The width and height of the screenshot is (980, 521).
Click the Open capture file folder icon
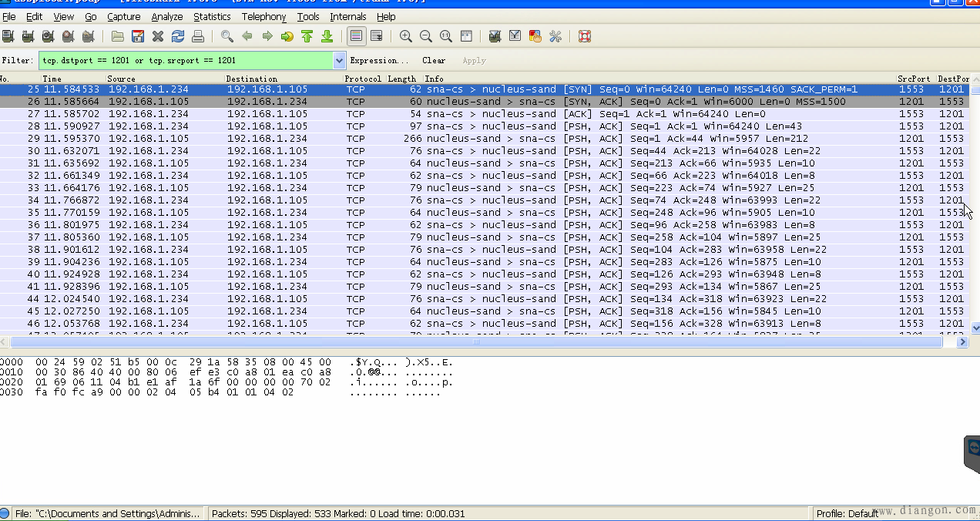117,36
